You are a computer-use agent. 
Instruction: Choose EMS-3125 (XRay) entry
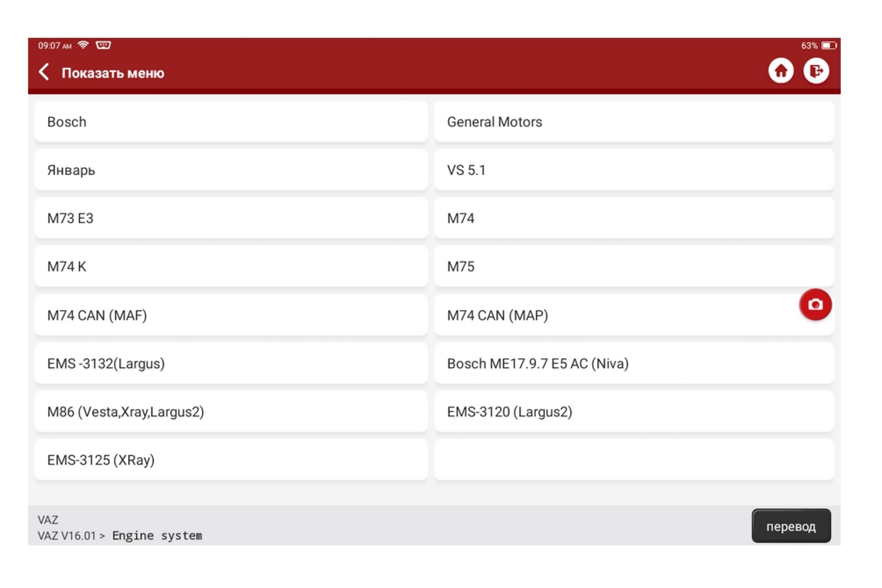pos(231,460)
